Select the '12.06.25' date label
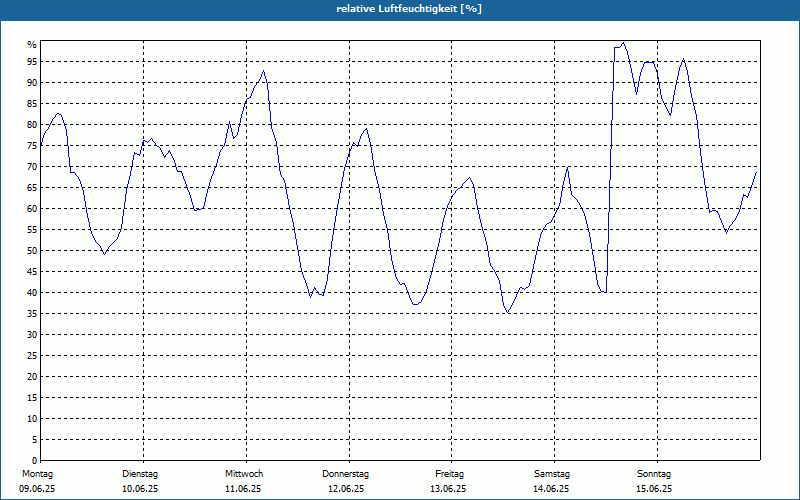 [x=346, y=489]
